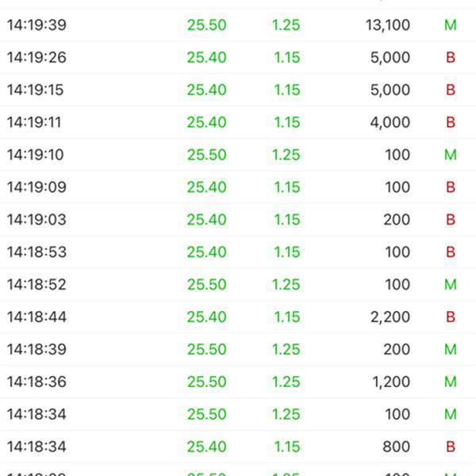This screenshot has height=476, width=476.
Task: Click the 2,200 volume value
Action: tap(390, 317)
